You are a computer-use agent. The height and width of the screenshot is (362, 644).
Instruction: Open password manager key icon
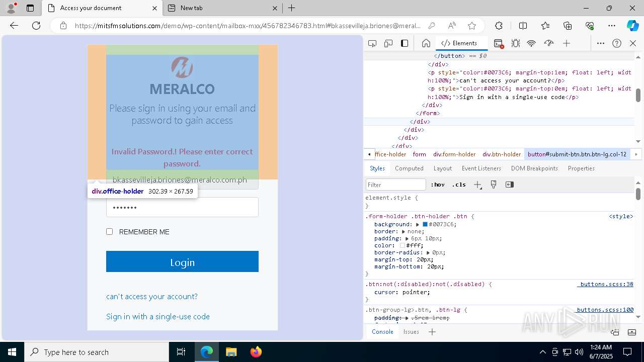(431, 26)
